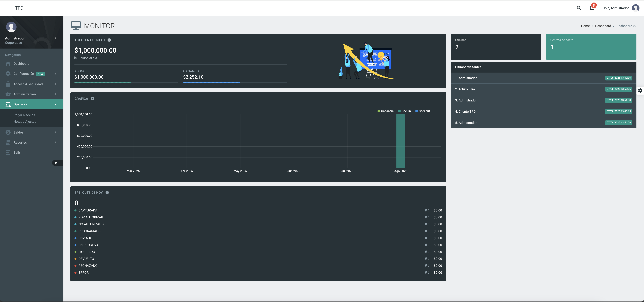Click the search magnifier icon
Image resolution: width=644 pixels, height=302 pixels.
tap(579, 8)
